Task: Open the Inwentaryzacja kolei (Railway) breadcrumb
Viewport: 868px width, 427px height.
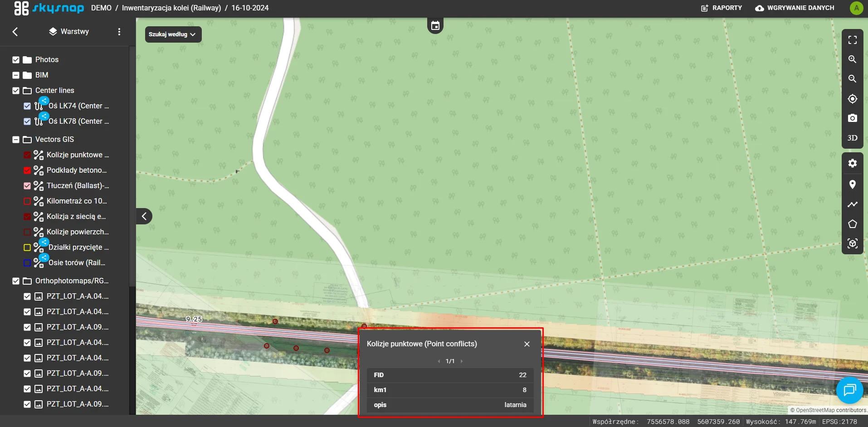Action: pyautogui.click(x=171, y=8)
